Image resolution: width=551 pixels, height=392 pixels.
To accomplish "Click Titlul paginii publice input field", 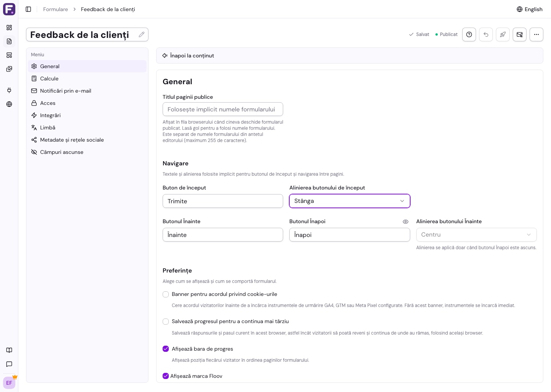I will pyautogui.click(x=223, y=109).
